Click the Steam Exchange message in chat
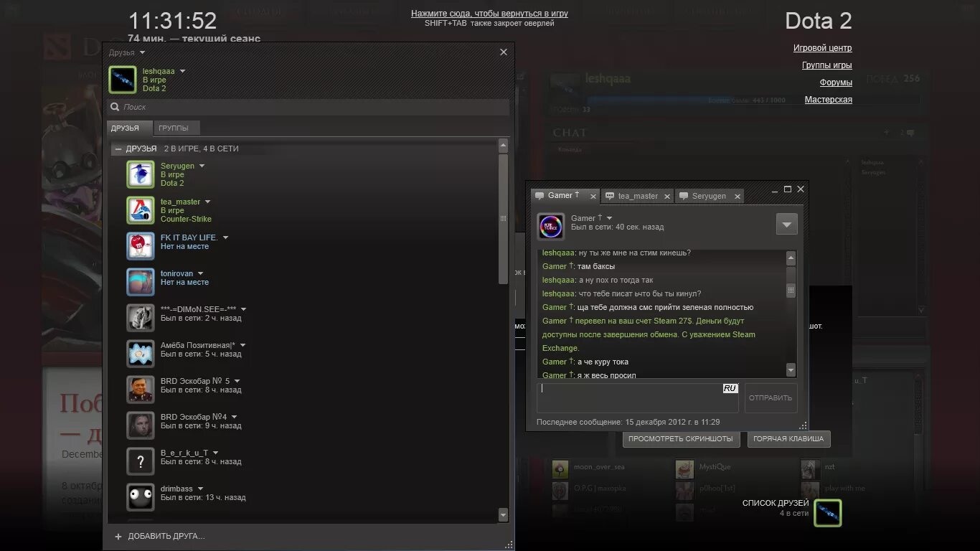This screenshot has height=551, width=980. tap(649, 334)
